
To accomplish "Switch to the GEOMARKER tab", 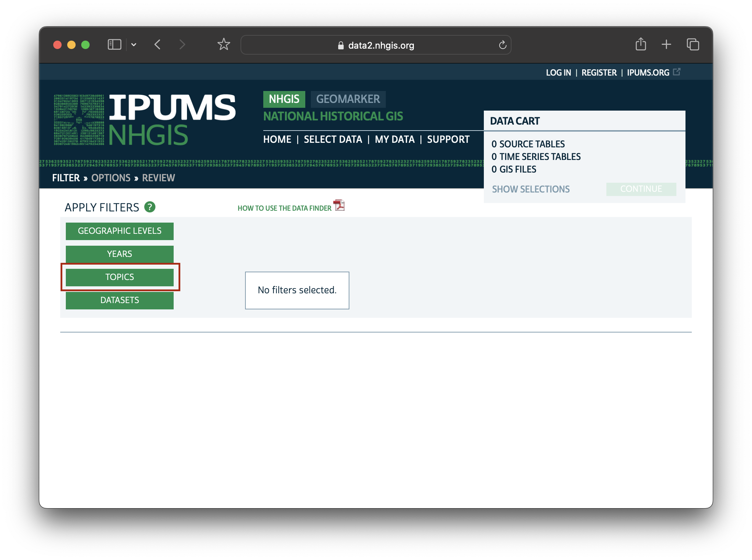I will point(348,99).
